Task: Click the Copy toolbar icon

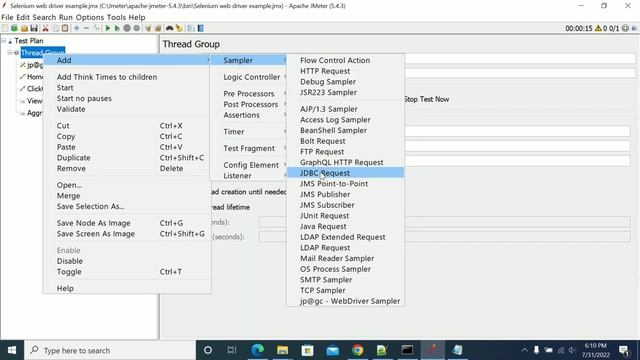Action: [x=56, y=28]
